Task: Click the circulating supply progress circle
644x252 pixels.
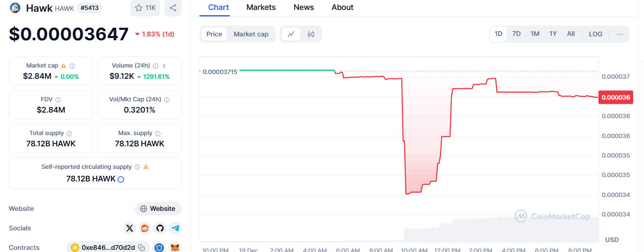Action: (121, 179)
